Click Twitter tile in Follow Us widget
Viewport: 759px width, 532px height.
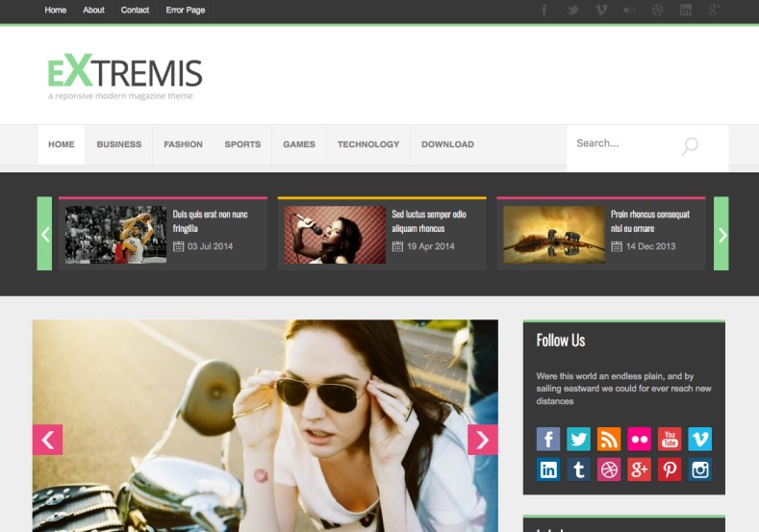(x=578, y=439)
